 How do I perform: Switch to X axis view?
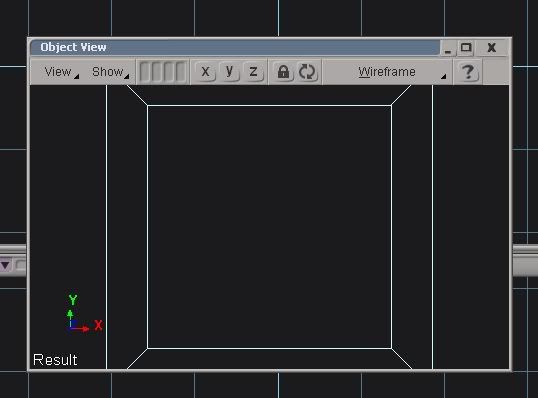coord(205,72)
